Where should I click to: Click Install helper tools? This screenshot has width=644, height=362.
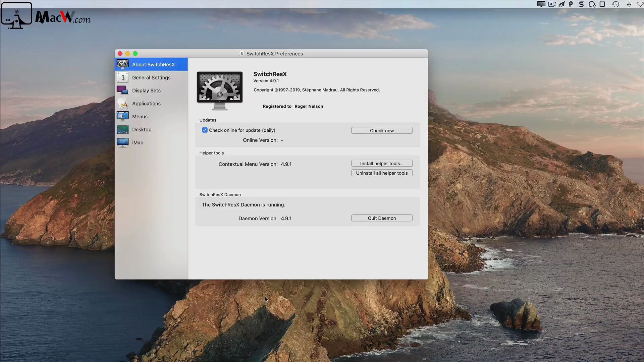(x=382, y=163)
